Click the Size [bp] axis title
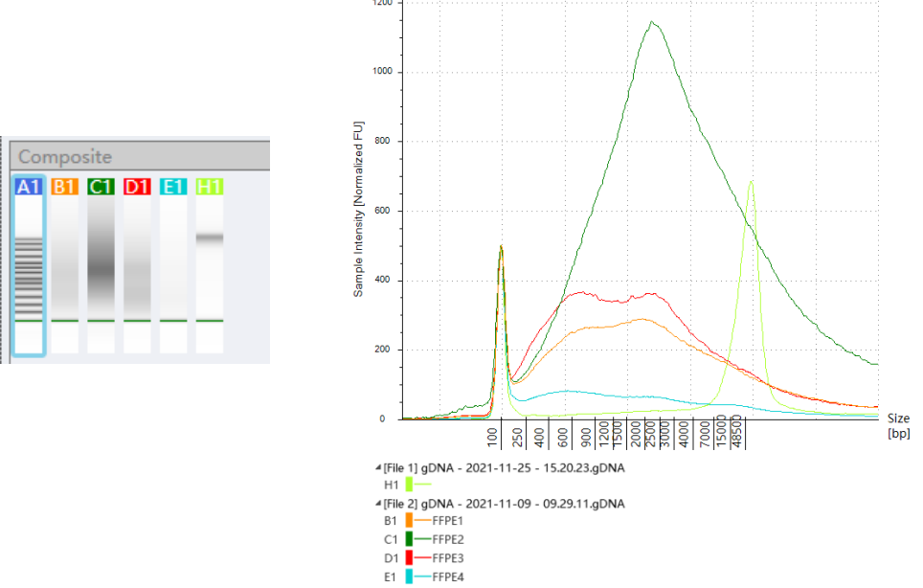Screen dimensions: 923x588 coord(899,425)
